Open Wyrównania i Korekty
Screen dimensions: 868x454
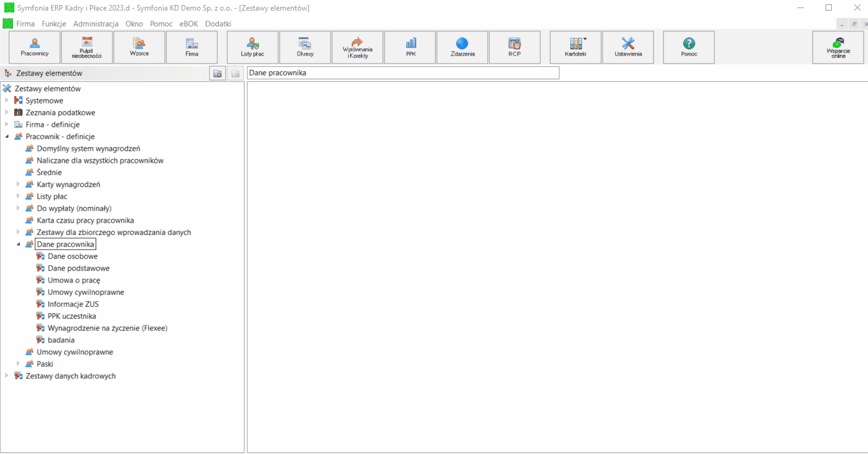(x=358, y=47)
